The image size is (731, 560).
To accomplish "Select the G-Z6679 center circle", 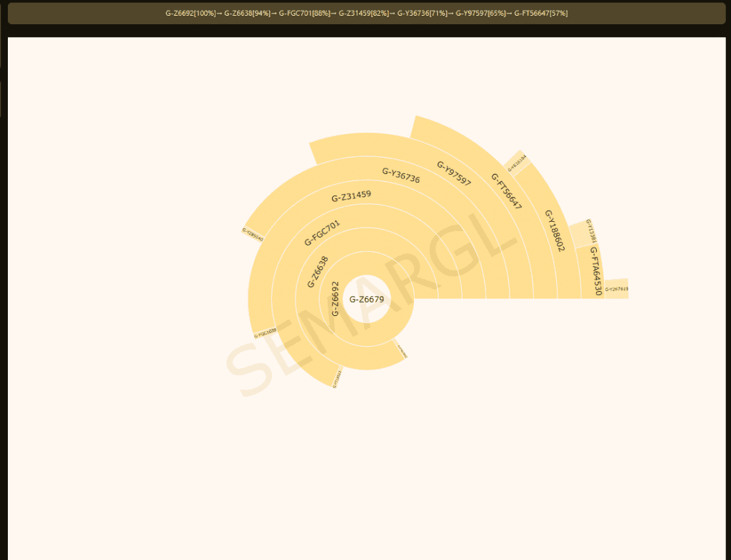I will pyautogui.click(x=366, y=299).
